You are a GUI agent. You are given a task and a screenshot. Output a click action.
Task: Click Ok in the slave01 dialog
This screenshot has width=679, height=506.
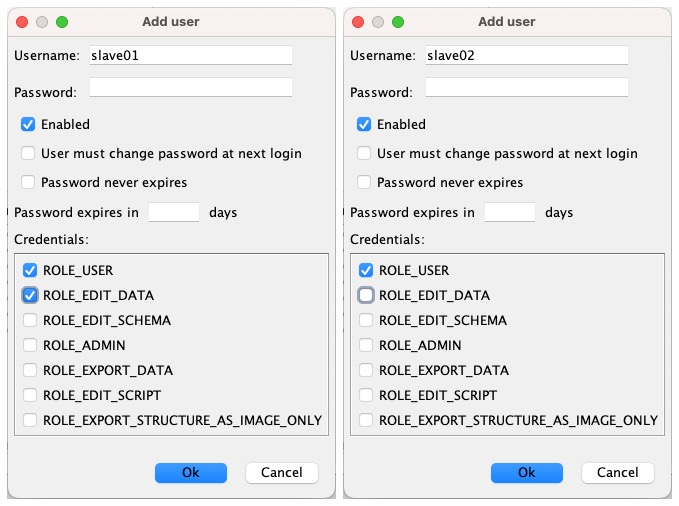(190, 473)
